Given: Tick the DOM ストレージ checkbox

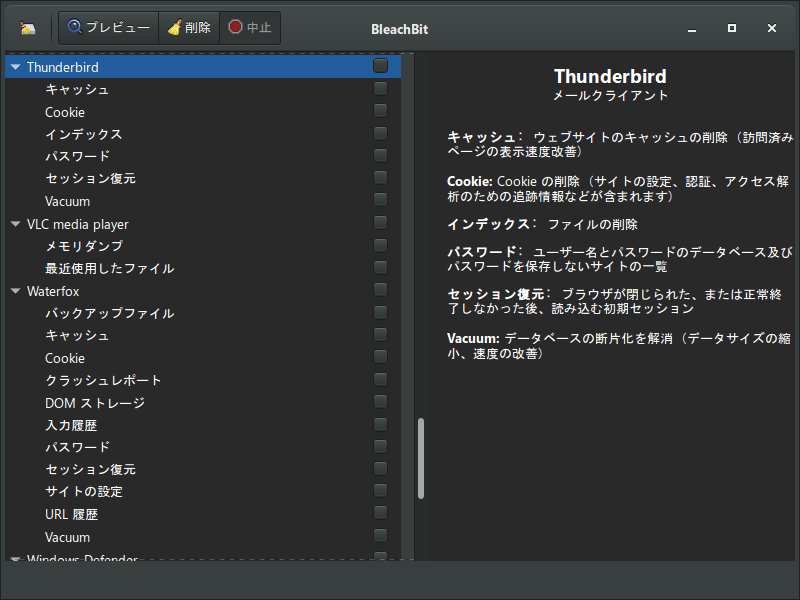Looking at the screenshot, I should click(x=380, y=402).
